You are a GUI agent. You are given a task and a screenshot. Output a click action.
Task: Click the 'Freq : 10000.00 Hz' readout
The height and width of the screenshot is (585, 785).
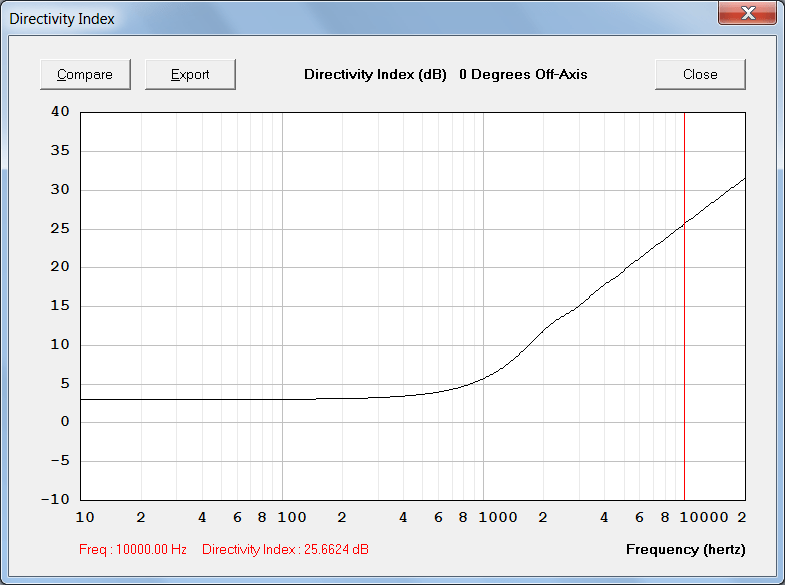click(x=133, y=549)
